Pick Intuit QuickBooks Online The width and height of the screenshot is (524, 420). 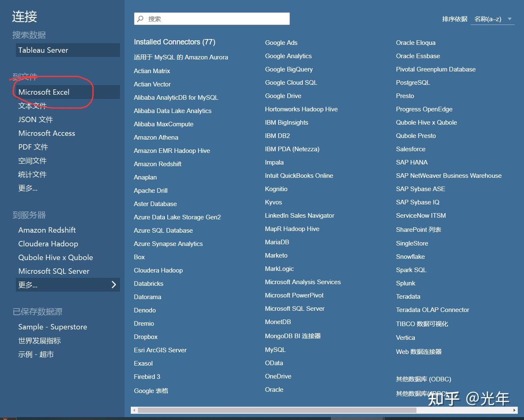click(299, 176)
